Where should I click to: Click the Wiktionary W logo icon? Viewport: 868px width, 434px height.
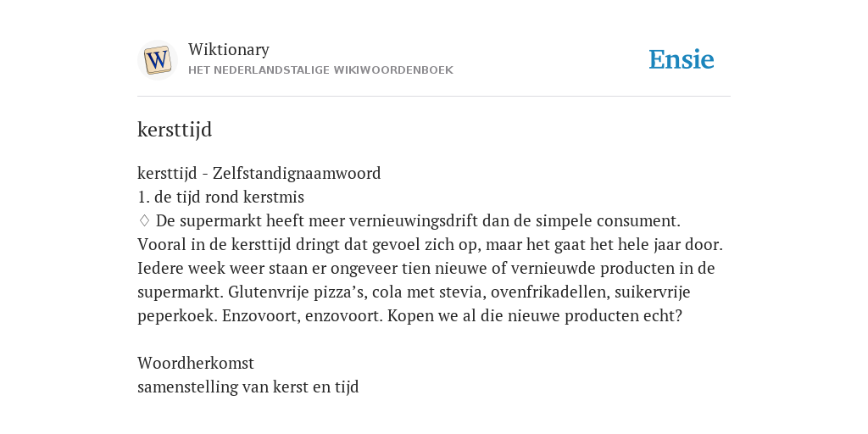(157, 60)
